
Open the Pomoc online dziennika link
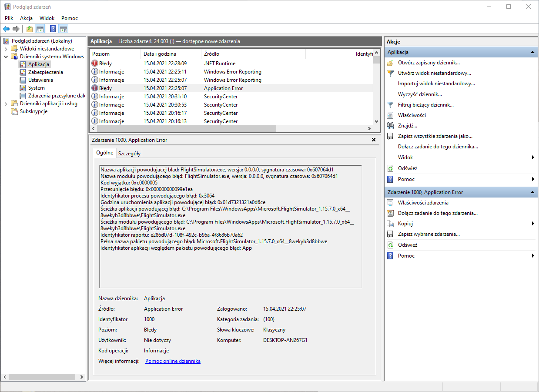coord(173,361)
